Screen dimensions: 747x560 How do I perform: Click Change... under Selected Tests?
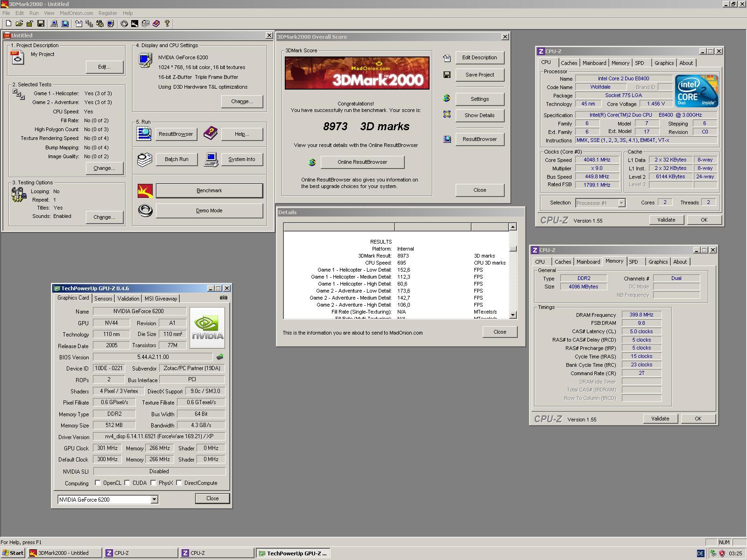pos(104,168)
